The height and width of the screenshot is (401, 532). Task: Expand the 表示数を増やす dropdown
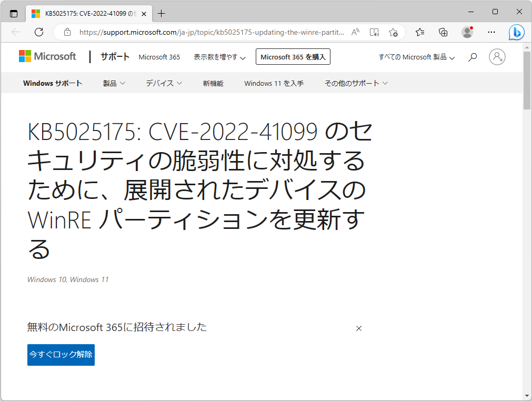tap(219, 57)
